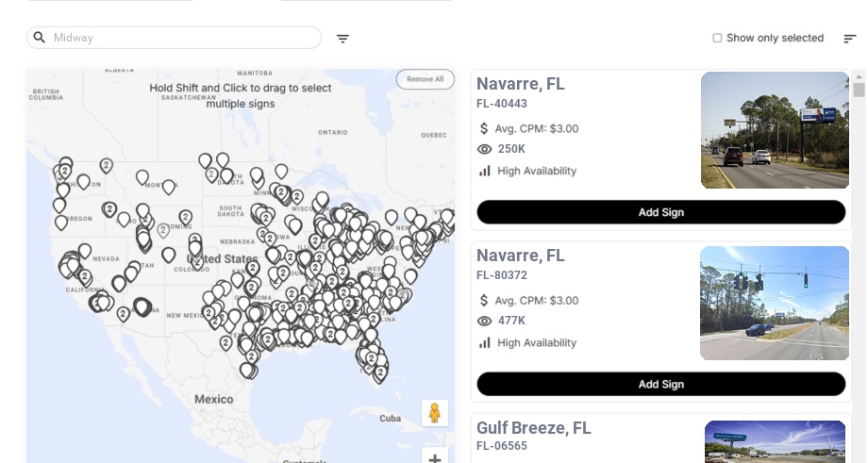The image size is (868, 463).
Task: Open the sort icon at top right
Action: coord(849,39)
